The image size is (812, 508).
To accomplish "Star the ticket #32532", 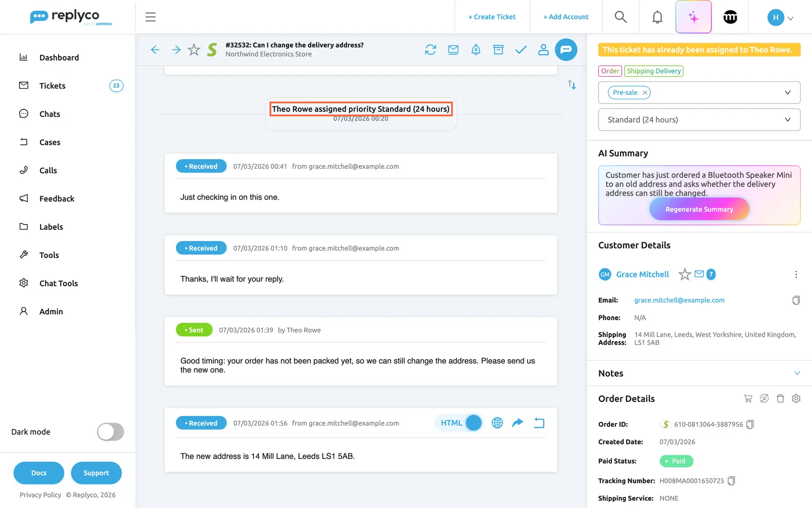I will click(x=194, y=50).
